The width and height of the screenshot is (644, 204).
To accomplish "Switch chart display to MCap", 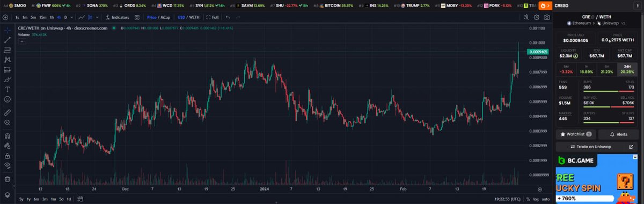I will pyautogui.click(x=165, y=17).
